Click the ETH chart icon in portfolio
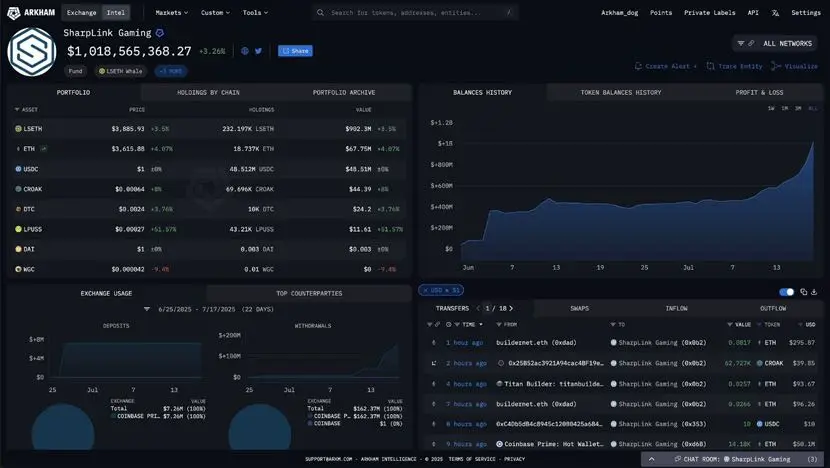Viewport: 830px width, 468px height. point(44,149)
